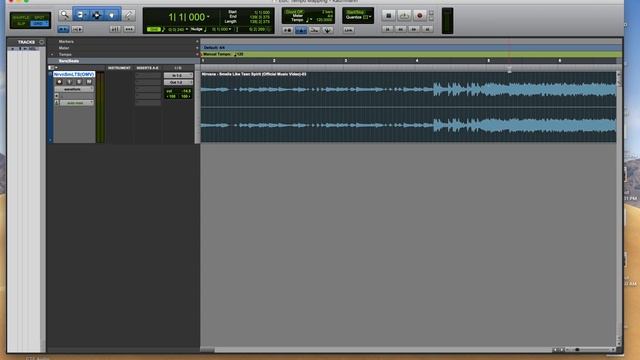640x360 pixels.
Task: Click the Meter ruler label
Action: (64, 48)
